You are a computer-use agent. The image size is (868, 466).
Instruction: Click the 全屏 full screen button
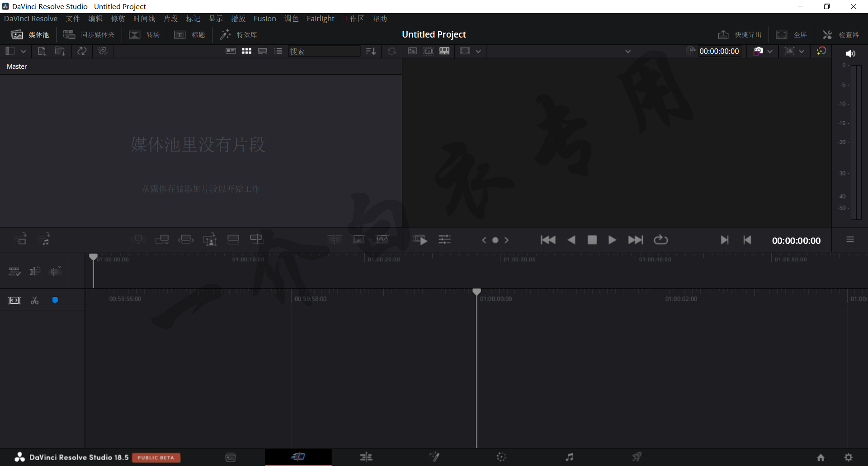(x=791, y=35)
